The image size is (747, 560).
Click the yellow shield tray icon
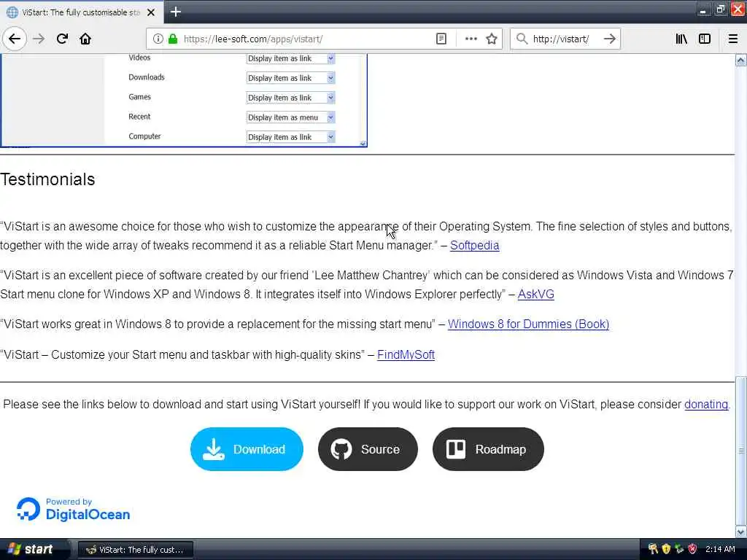pyautogui.click(x=666, y=549)
